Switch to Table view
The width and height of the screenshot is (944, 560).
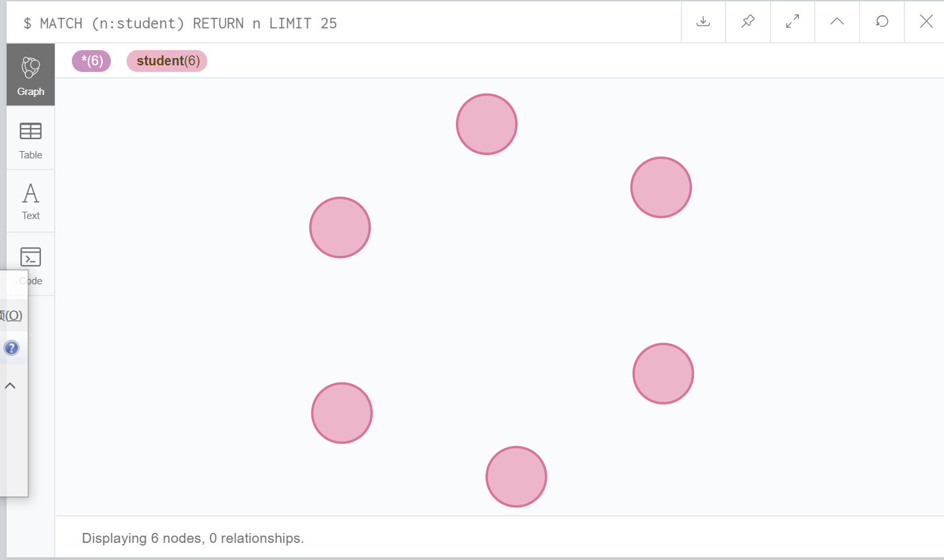click(x=31, y=140)
